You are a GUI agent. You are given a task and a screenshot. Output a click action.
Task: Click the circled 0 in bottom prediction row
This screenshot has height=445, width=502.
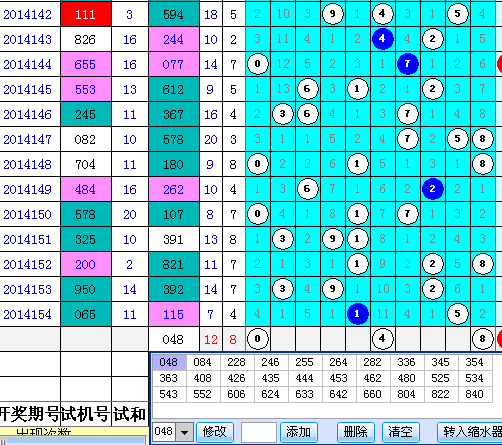[x=258, y=339]
